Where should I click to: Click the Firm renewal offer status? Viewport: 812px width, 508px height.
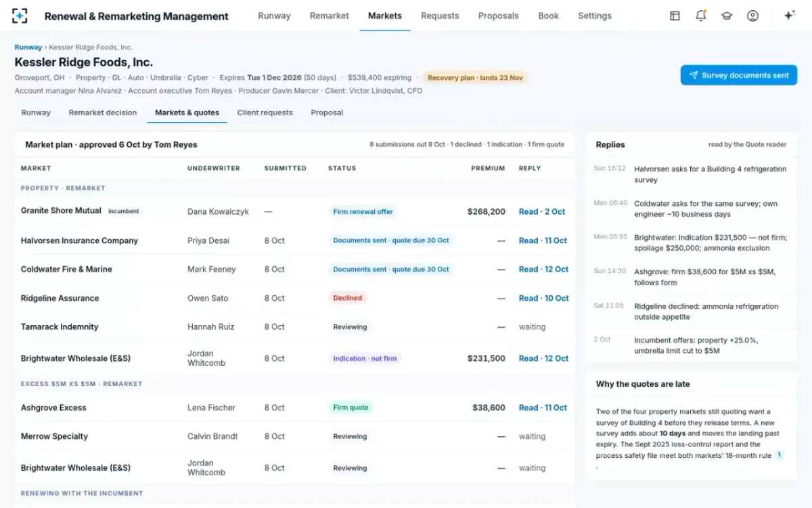click(363, 211)
